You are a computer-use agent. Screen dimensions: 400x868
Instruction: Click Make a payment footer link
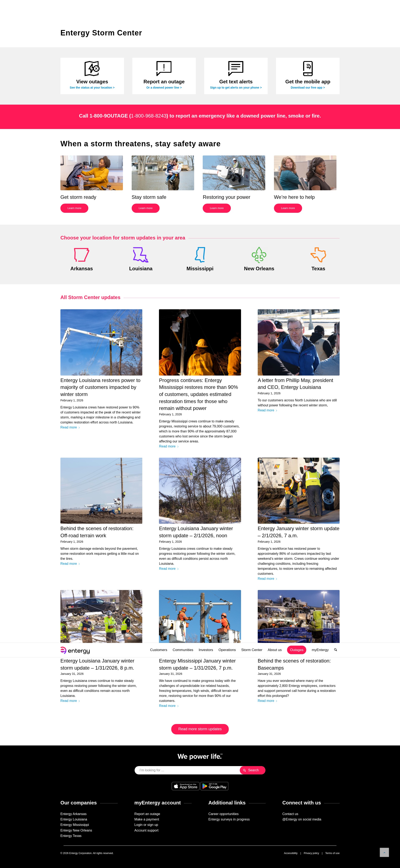click(147, 819)
